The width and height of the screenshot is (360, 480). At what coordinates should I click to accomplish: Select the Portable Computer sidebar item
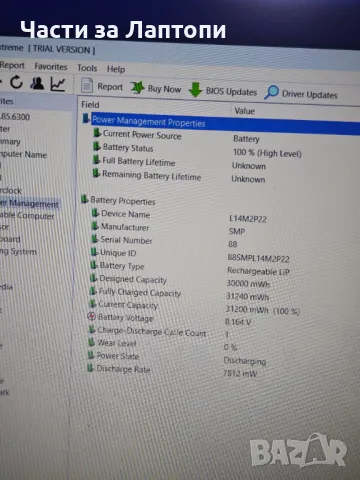click(x=27, y=216)
